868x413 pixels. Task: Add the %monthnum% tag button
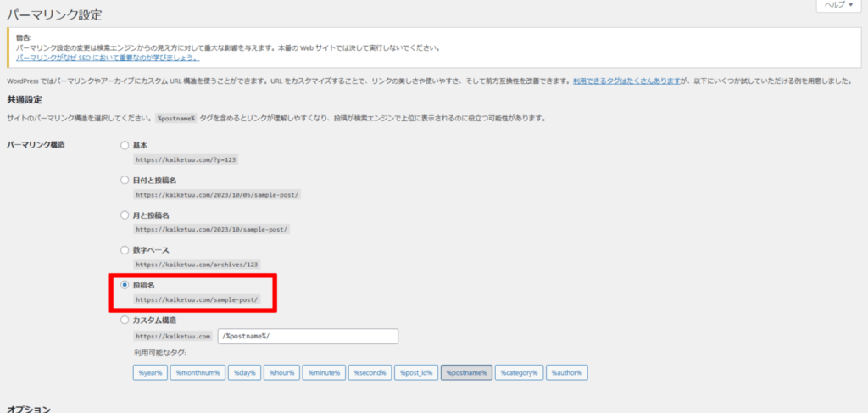pos(197,372)
